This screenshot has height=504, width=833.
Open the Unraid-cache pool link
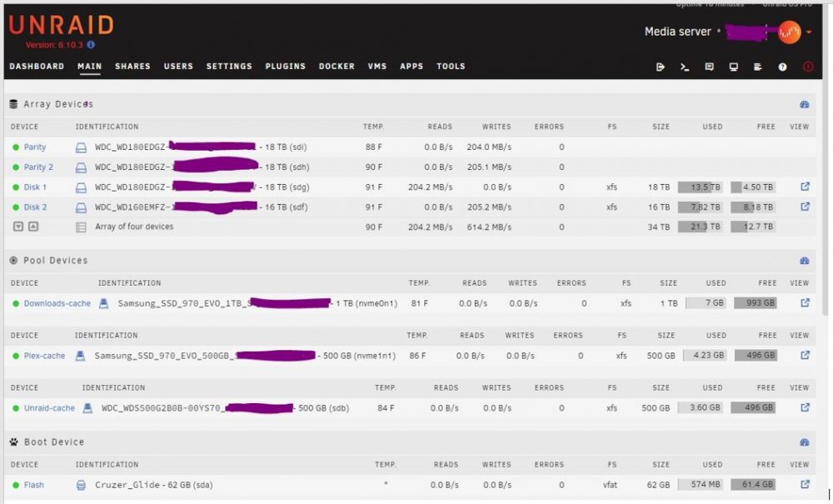pos(49,408)
